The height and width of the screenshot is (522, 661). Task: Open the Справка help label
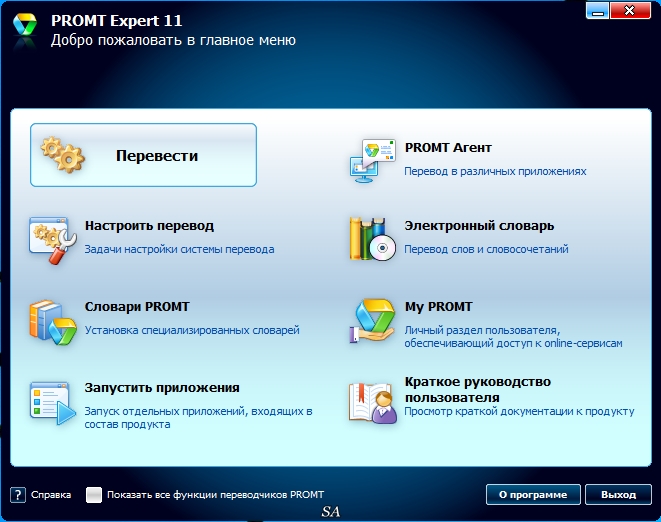tap(51, 495)
